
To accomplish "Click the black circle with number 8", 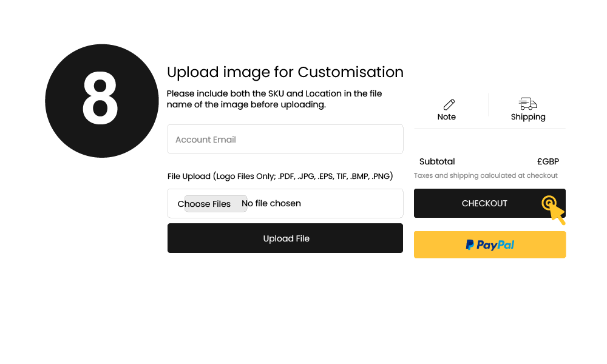I will click(102, 101).
